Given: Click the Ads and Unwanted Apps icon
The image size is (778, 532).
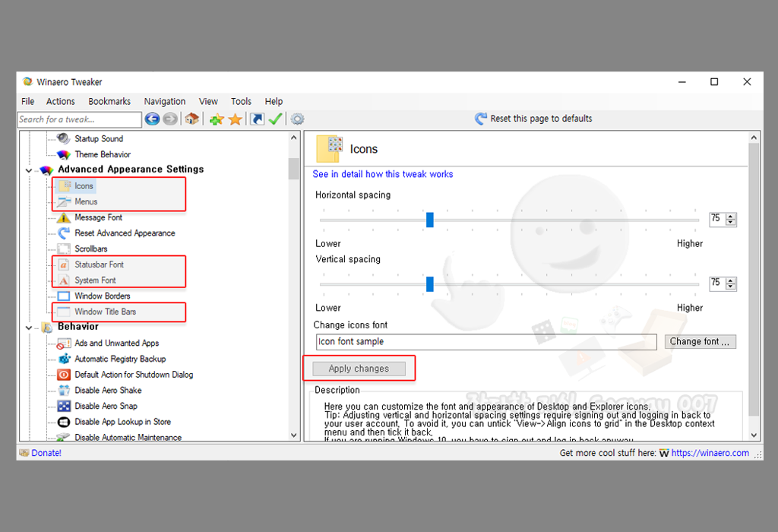Looking at the screenshot, I should (64, 343).
